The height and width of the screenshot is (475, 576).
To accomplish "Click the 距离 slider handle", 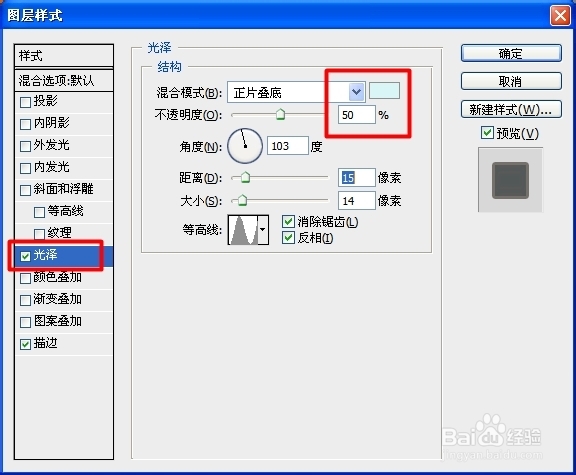I will tap(245, 177).
